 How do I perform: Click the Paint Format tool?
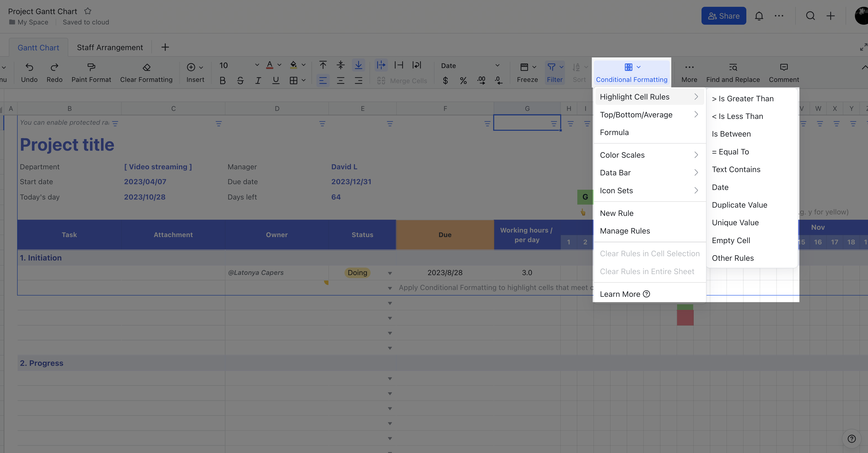pyautogui.click(x=91, y=72)
